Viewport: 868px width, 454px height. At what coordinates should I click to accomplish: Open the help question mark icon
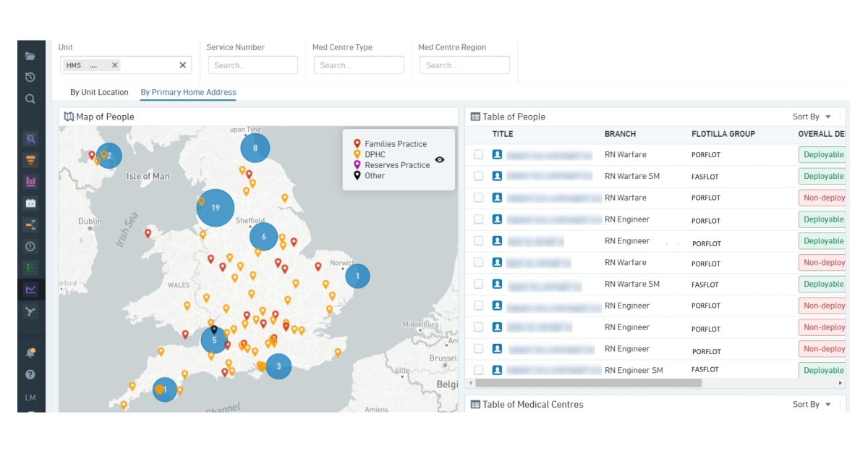click(x=30, y=374)
